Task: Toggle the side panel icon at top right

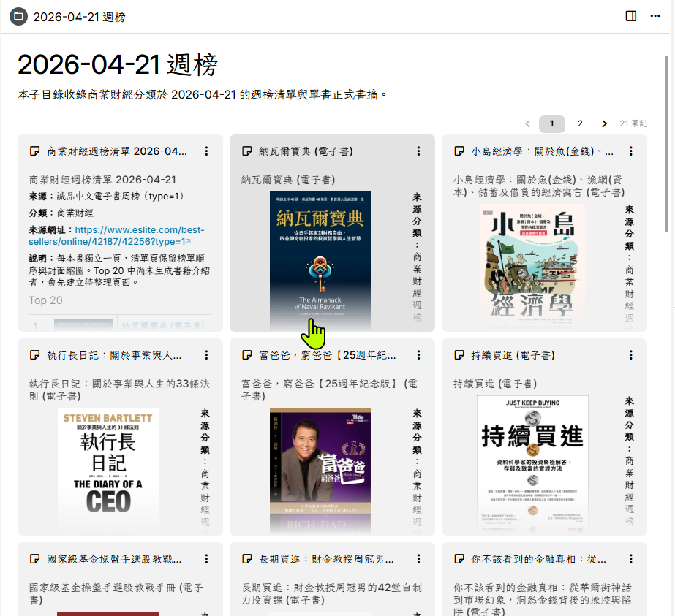Action: (x=631, y=16)
